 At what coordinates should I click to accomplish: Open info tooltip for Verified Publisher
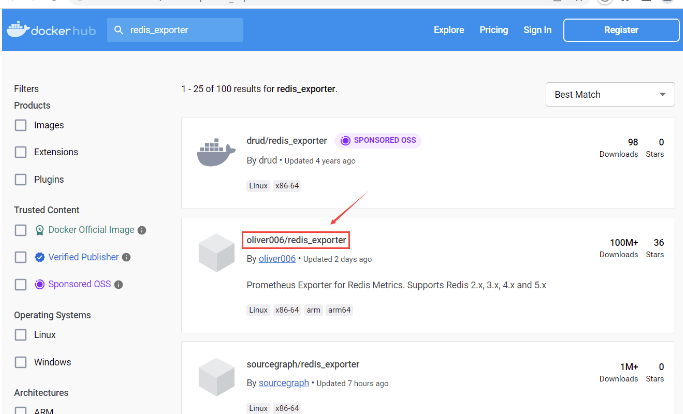(126, 257)
